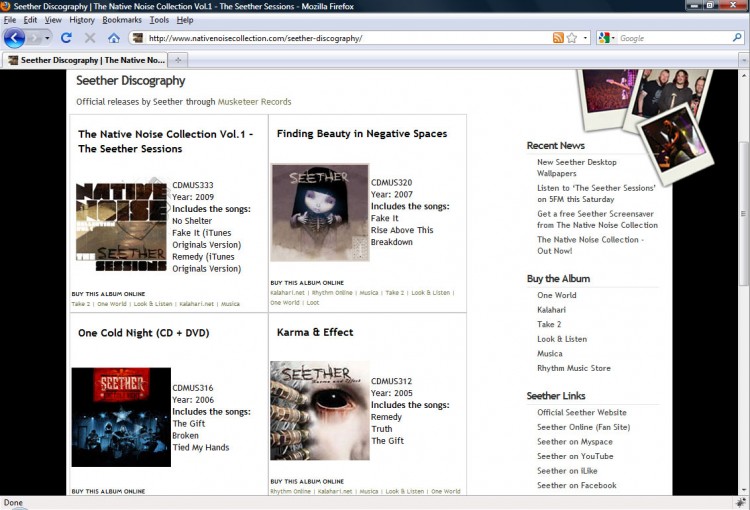This screenshot has height=510, width=750.
Task: Open Seether on Facebook link
Action: coord(577,486)
